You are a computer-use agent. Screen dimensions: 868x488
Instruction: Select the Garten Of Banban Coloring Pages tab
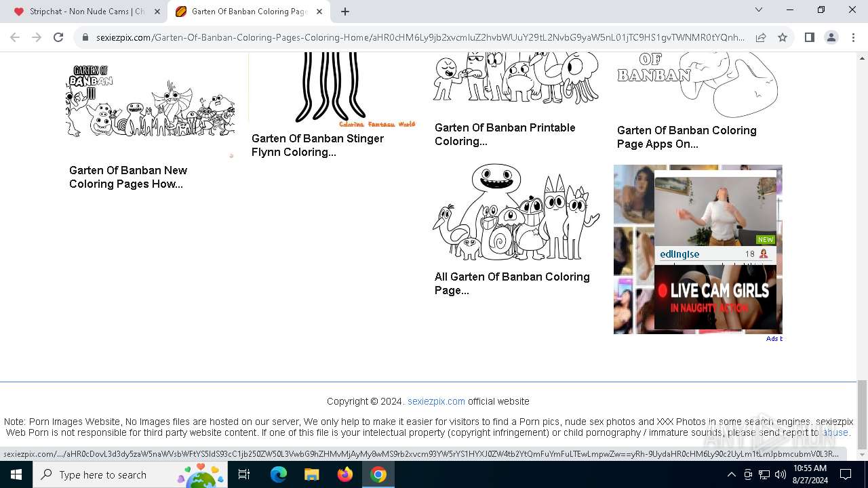[x=248, y=12]
